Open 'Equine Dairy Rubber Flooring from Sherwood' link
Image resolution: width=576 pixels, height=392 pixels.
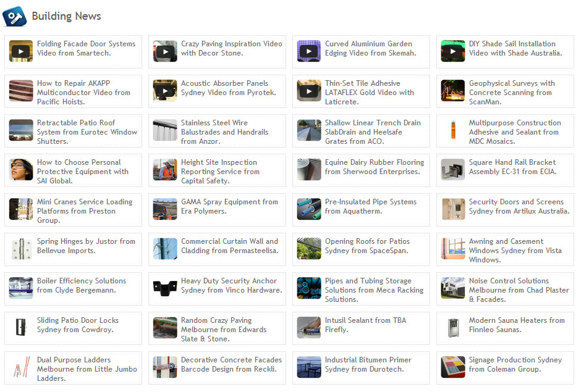point(375,167)
